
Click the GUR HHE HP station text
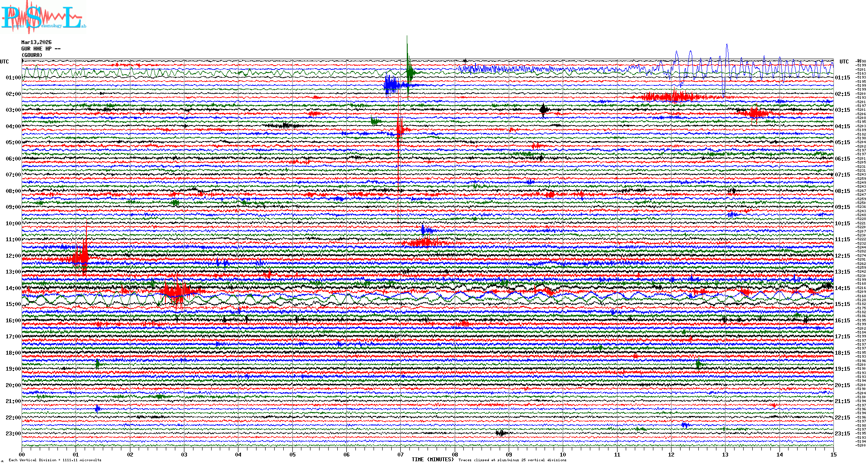point(41,49)
